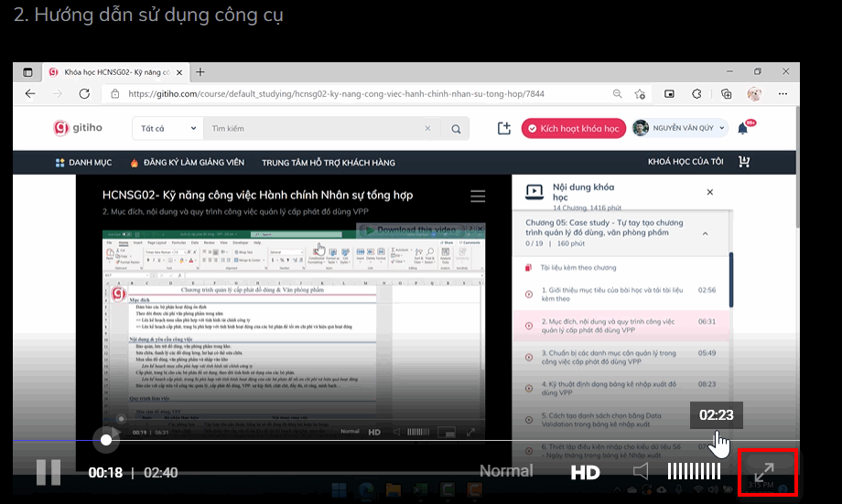Open the shopping cart icon
This screenshot has height=504, width=842.
pyautogui.click(x=744, y=162)
